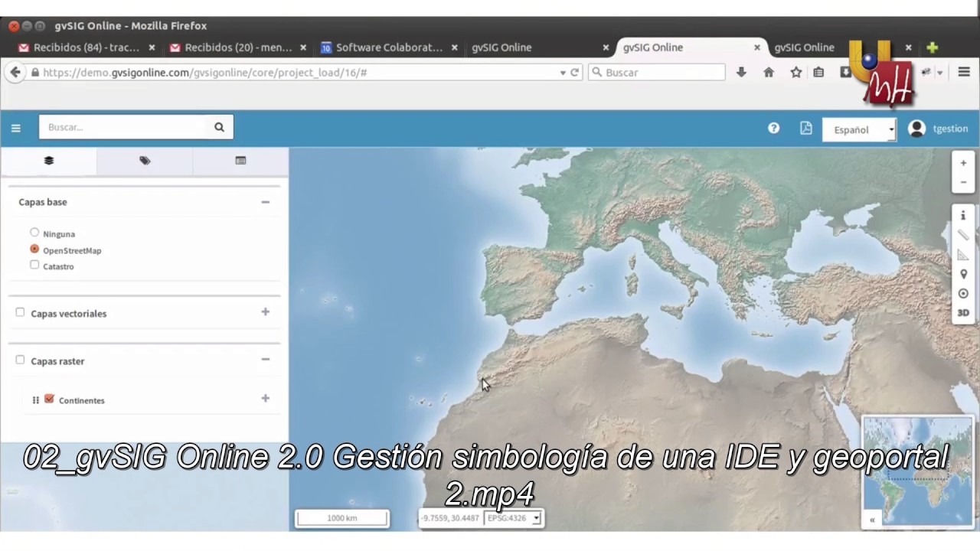Open Firefox bookmarks list icon
This screenshot has width=980, height=551.
coord(818,72)
